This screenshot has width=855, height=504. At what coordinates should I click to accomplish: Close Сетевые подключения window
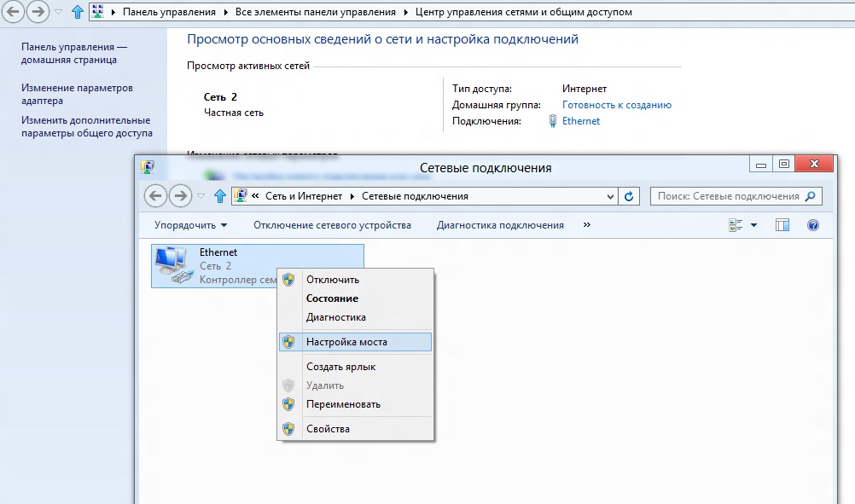coord(814,164)
